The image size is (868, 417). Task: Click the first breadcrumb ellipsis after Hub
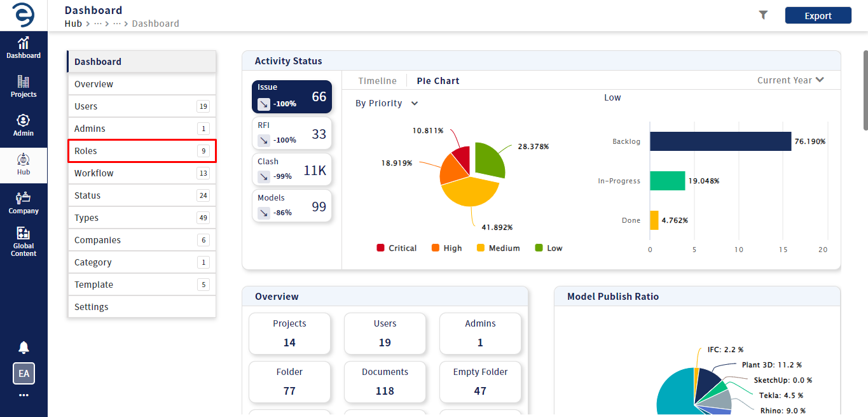[98, 24]
